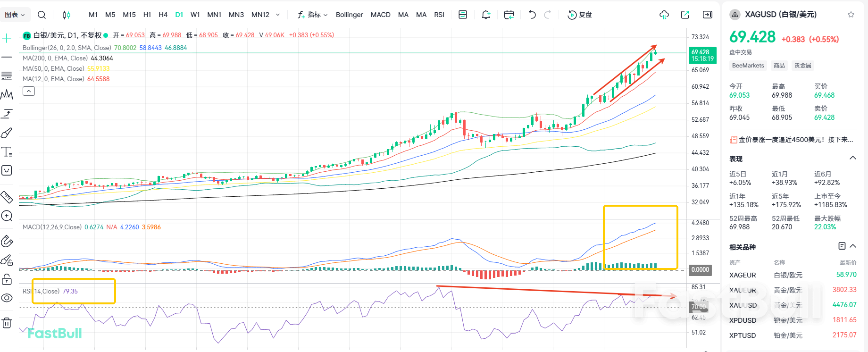Click the 复盘 replay button
Screen dimensions: 868x352
pyautogui.click(x=580, y=15)
